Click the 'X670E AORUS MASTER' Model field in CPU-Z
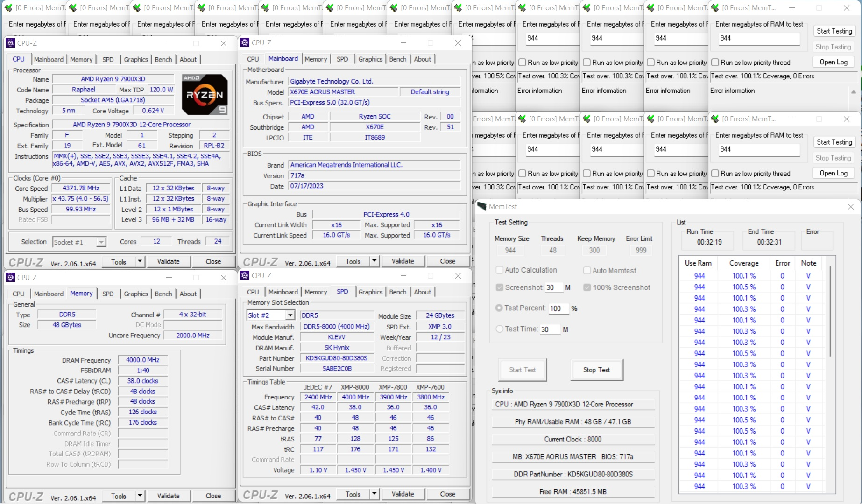The height and width of the screenshot is (504, 862). 343,92
